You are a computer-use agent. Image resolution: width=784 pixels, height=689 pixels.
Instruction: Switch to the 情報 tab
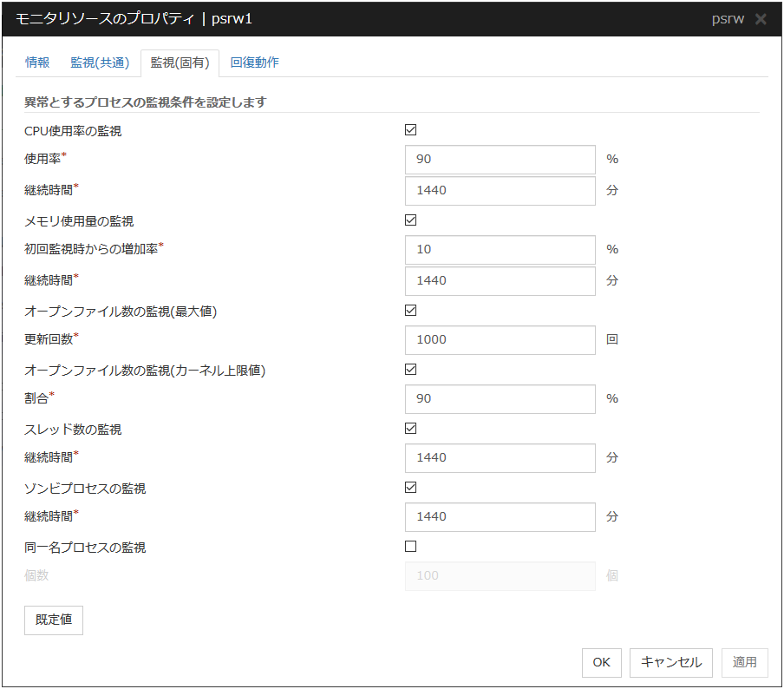pos(37,62)
